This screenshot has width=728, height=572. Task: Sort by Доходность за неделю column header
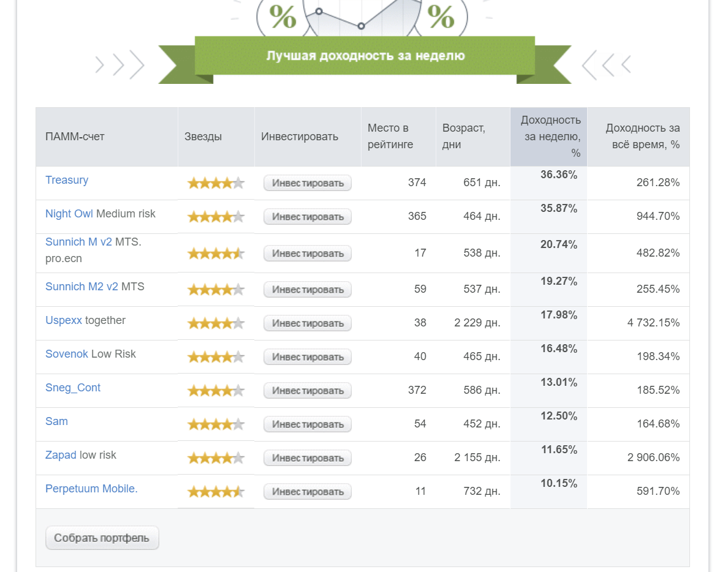[x=549, y=137]
